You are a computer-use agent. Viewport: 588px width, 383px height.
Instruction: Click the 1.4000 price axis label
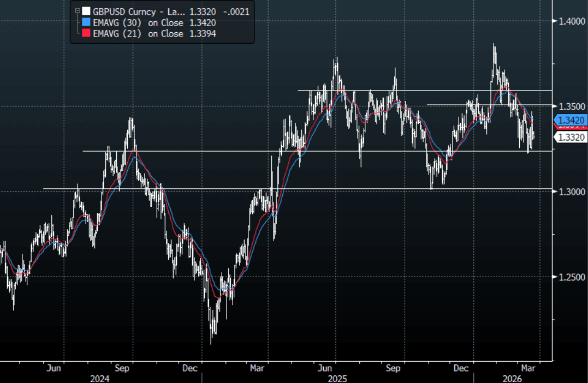coord(571,21)
